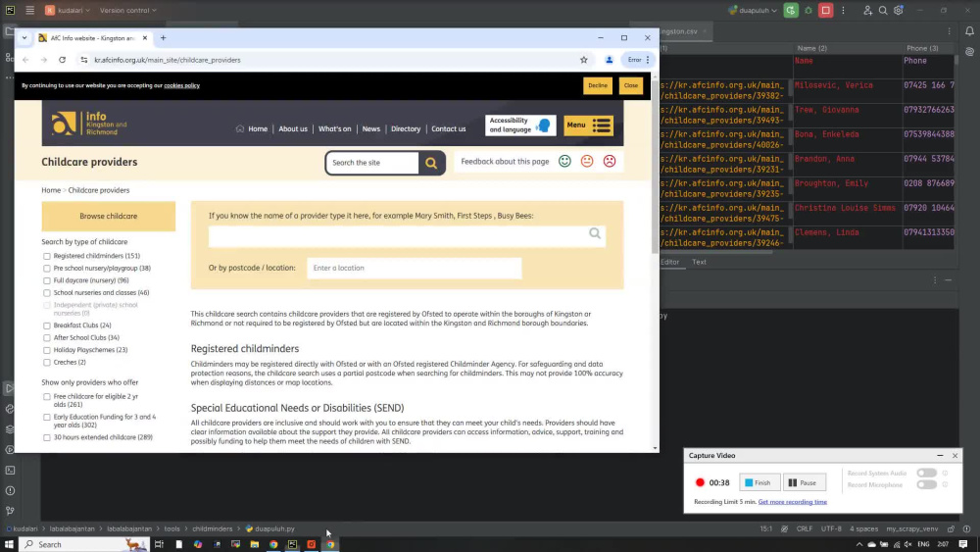The width and height of the screenshot is (980, 552).
Task: Open PyCharm notifications bell
Action: [969, 31]
